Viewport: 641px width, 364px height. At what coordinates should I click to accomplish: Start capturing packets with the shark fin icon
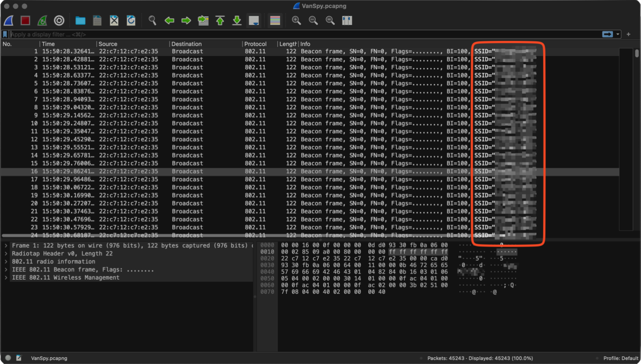(x=9, y=20)
